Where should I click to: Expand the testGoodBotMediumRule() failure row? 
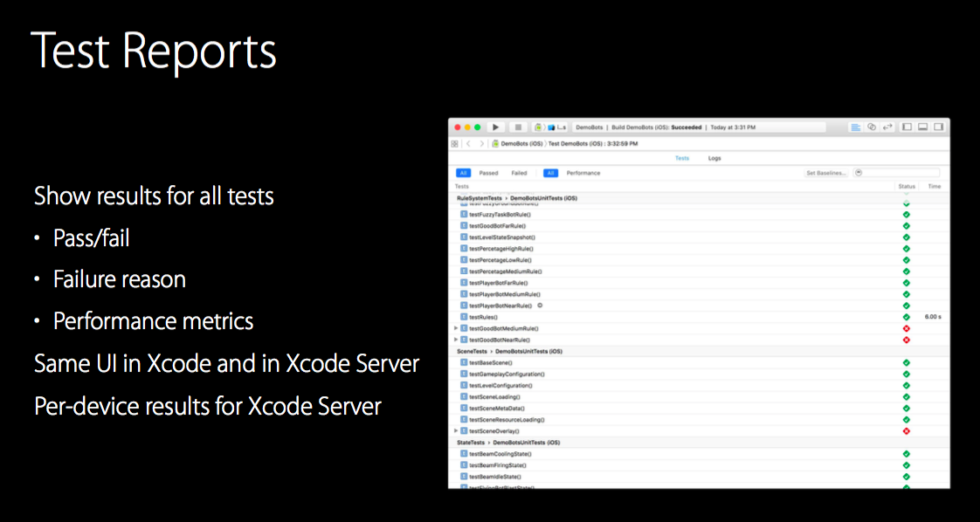456,328
